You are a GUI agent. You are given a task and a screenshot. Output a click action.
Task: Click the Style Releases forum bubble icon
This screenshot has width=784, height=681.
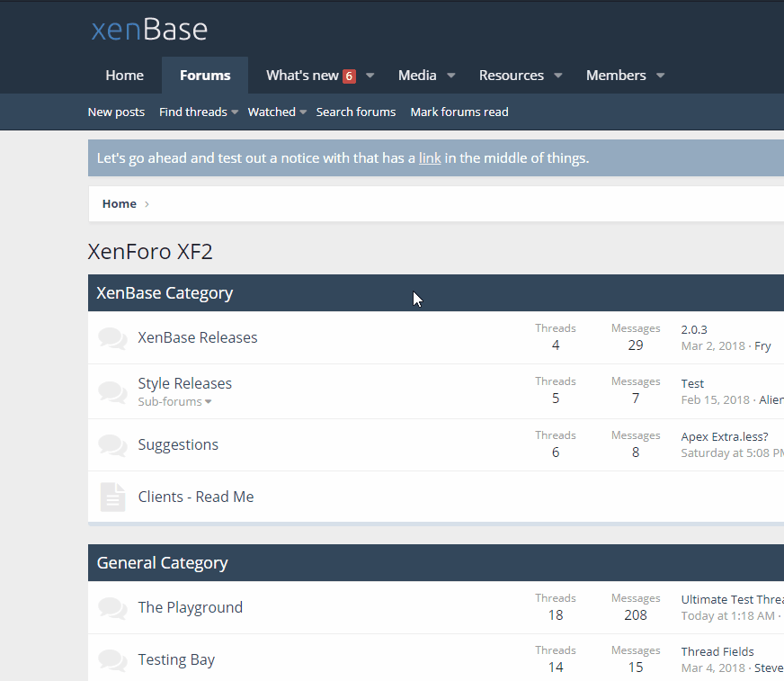pos(112,392)
